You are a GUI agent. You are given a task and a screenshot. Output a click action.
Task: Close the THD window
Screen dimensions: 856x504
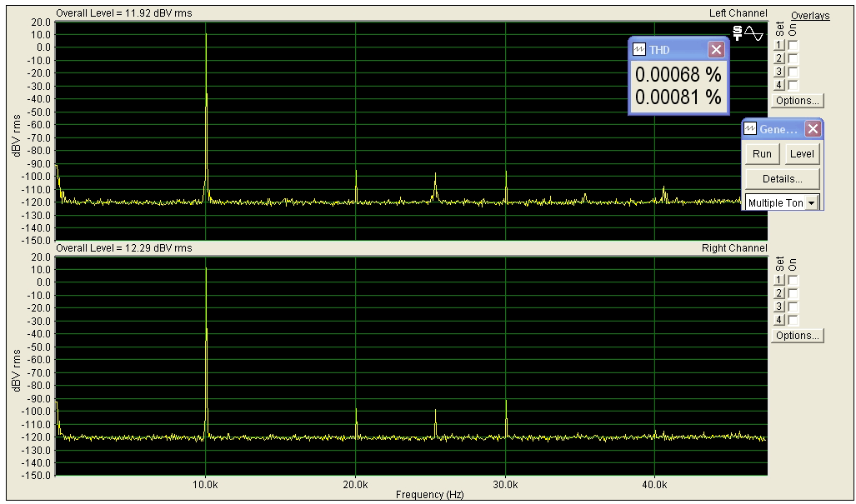tap(716, 50)
